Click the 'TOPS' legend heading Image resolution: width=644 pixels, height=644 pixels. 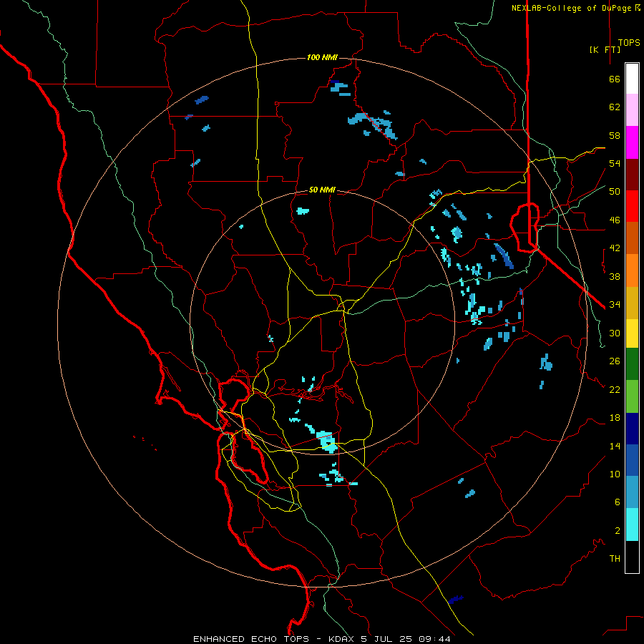629,42
